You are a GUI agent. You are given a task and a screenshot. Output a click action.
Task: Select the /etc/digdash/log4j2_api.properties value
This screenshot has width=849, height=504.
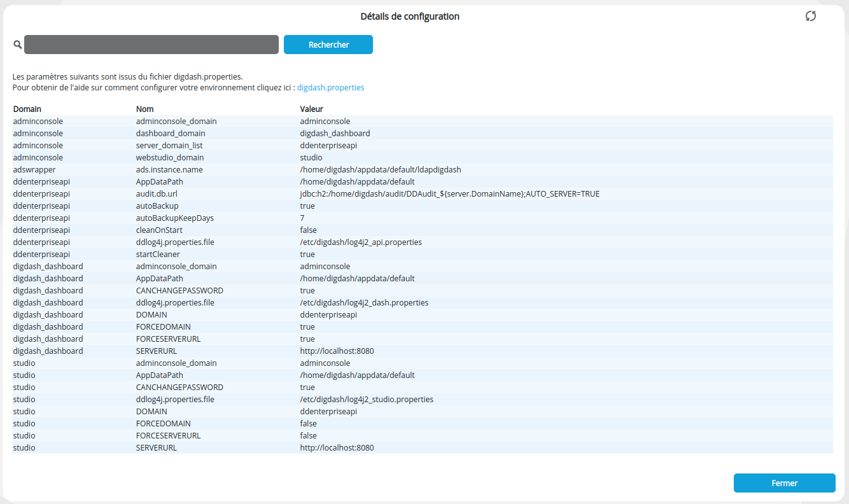[361, 242]
